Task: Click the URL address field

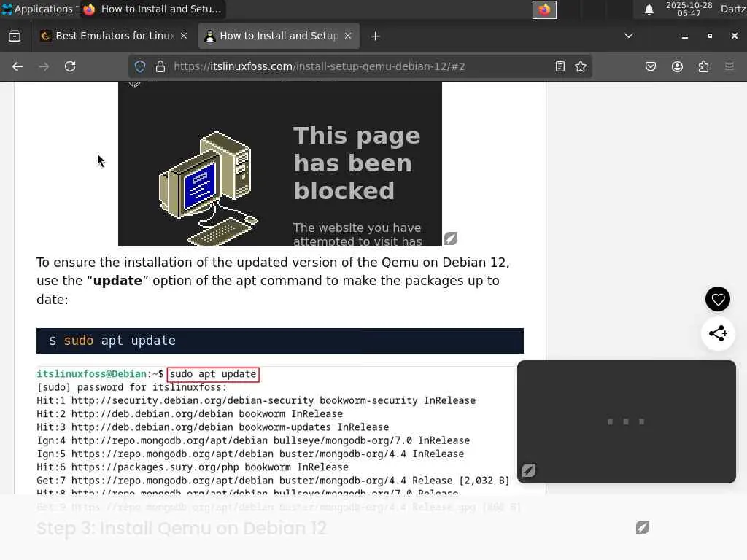Action: (360, 66)
